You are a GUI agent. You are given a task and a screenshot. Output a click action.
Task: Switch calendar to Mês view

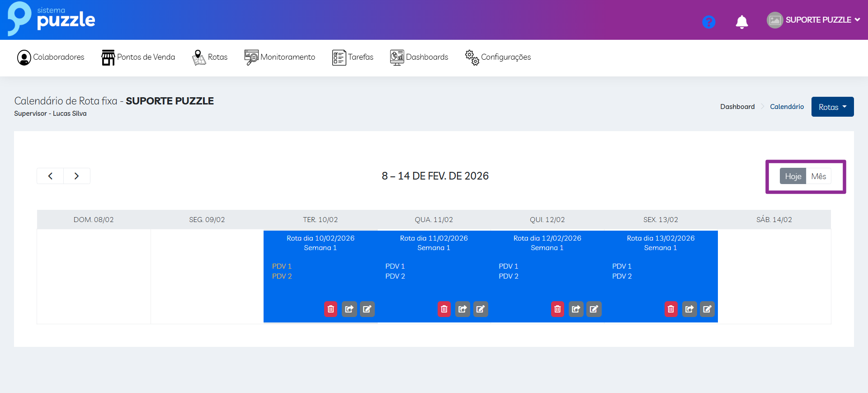(x=818, y=176)
